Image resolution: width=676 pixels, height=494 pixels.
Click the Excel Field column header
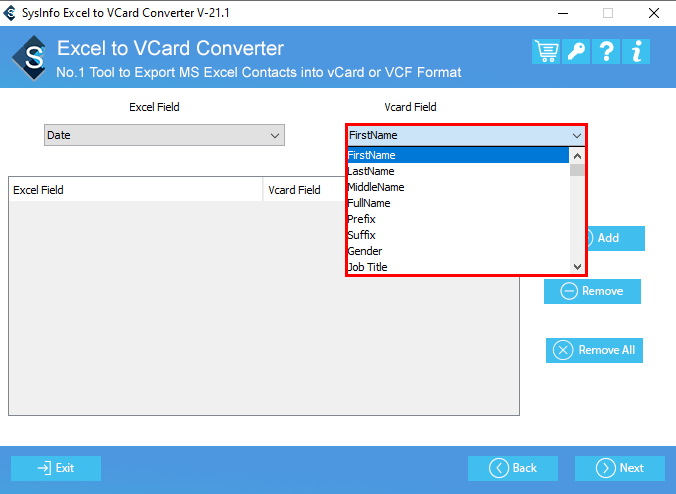click(136, 190)
